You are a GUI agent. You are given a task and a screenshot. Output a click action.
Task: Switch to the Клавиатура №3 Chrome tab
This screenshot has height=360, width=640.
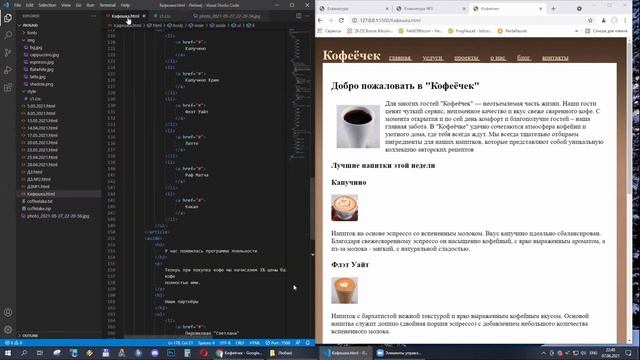[430, 9]
